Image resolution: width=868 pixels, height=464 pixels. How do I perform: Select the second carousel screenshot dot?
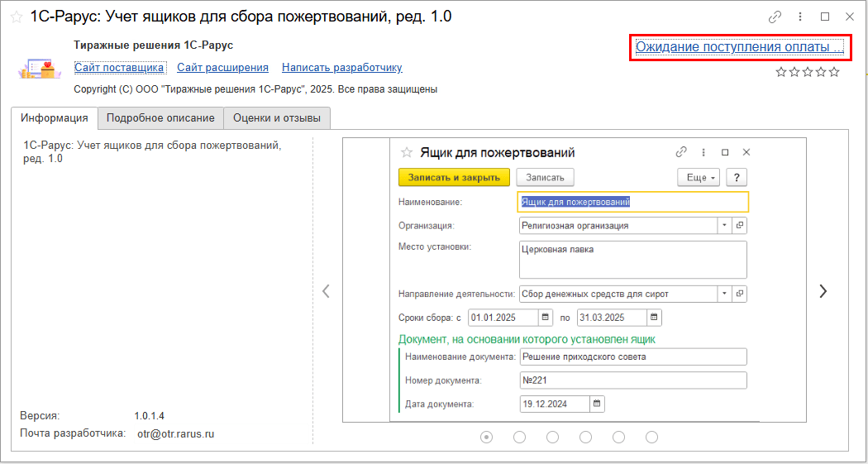coord(520,438)
